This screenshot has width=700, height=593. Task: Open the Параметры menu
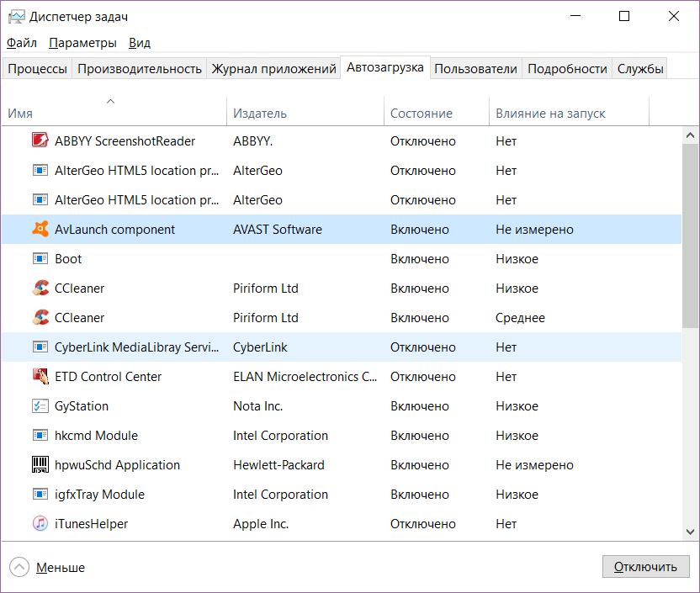[x=82, y=43]
